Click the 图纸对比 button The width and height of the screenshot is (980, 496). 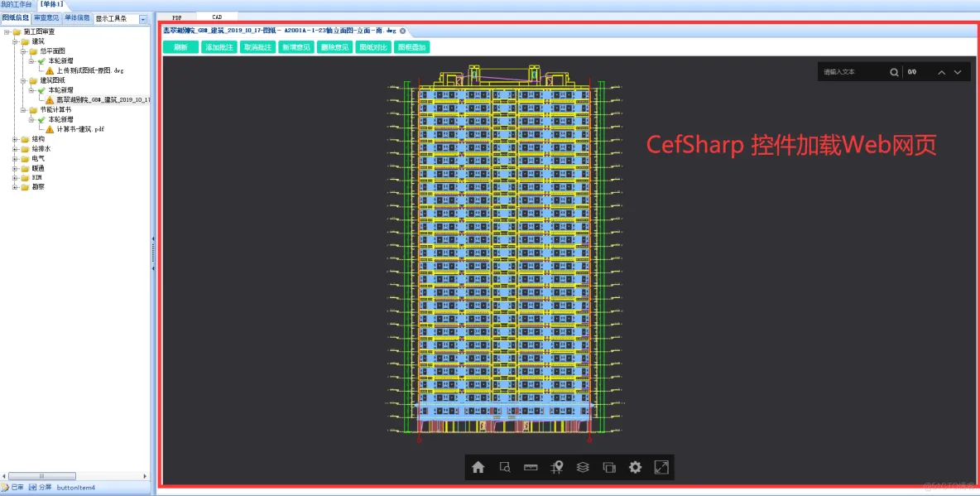click(x=373, y=47)
